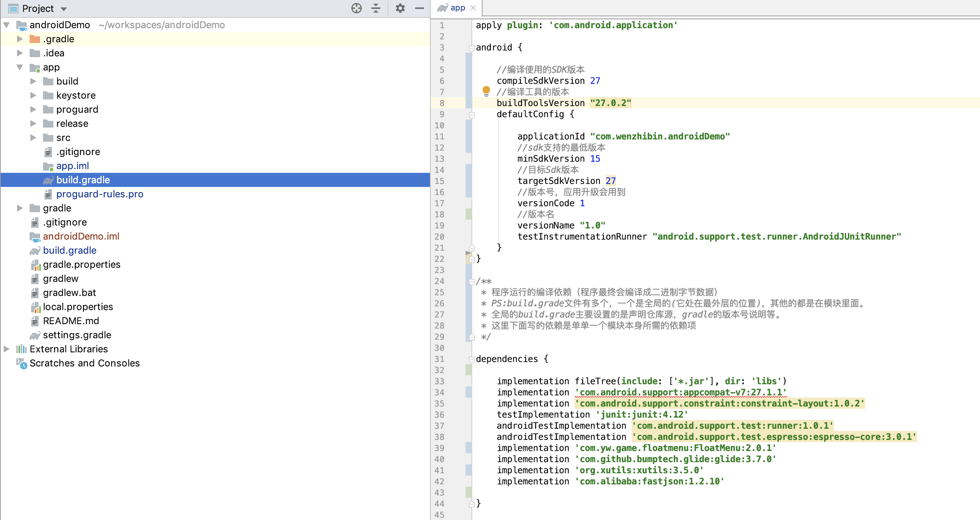Select proguard-rules.pro in the tree

click(x=100, y=194)
